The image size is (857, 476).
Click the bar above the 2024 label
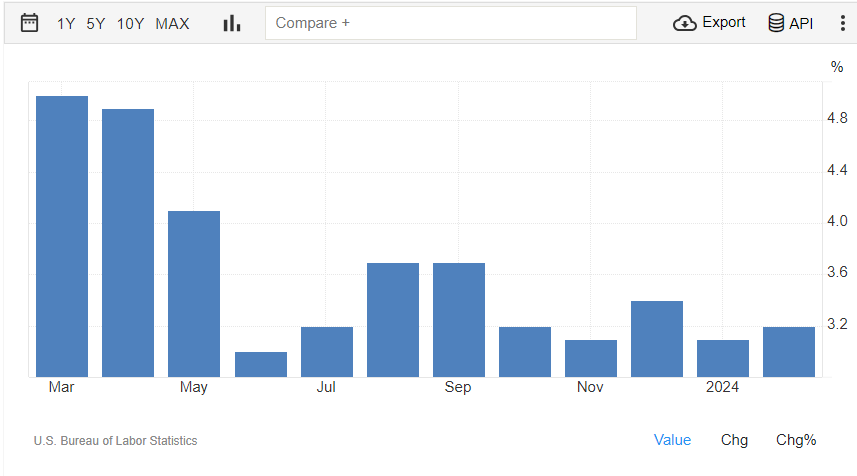(723, 358)
